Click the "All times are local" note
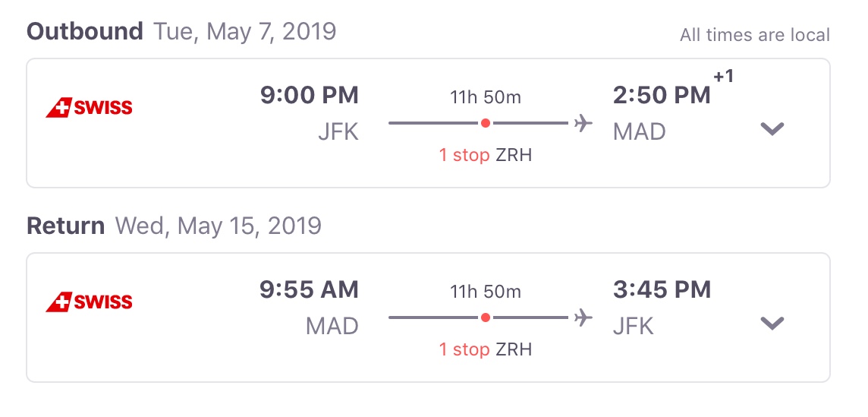Image resolution: width=868 pixels, height=417 pixels. point(754,35)
